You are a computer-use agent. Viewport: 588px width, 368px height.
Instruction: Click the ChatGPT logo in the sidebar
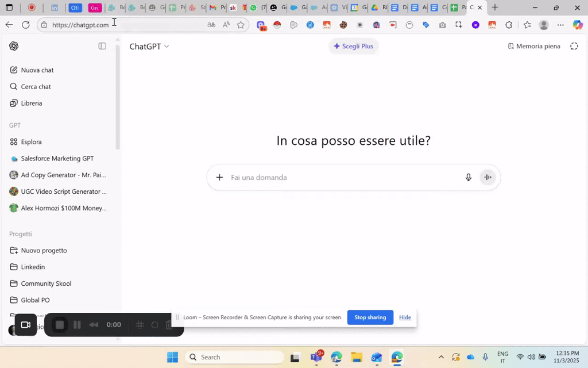tap(14, 46)
